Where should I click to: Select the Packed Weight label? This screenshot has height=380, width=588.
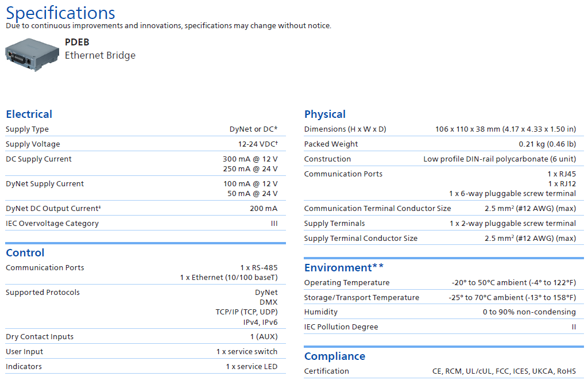(331, 144)
